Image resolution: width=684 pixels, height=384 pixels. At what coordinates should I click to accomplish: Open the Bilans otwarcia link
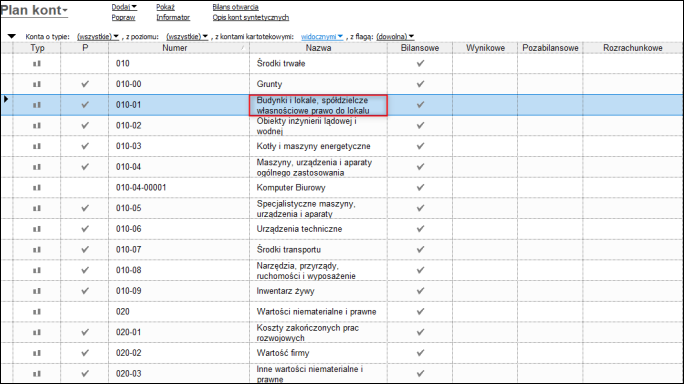[x=236, y=7]
